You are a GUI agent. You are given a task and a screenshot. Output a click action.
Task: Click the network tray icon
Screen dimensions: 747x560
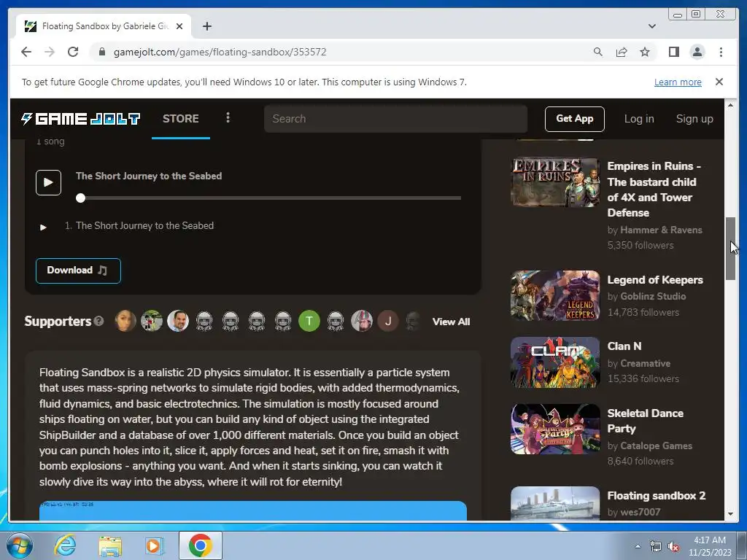pos(656,547)
